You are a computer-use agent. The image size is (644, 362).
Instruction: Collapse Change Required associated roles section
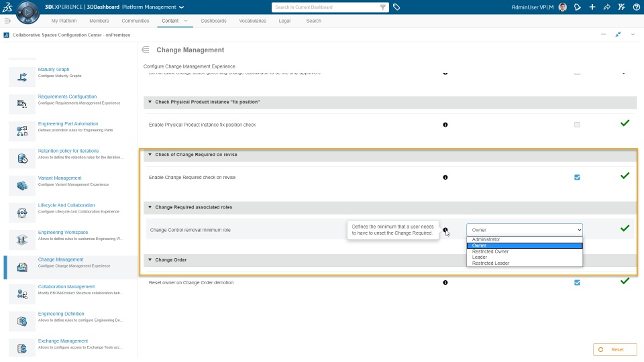pos(150,207)
